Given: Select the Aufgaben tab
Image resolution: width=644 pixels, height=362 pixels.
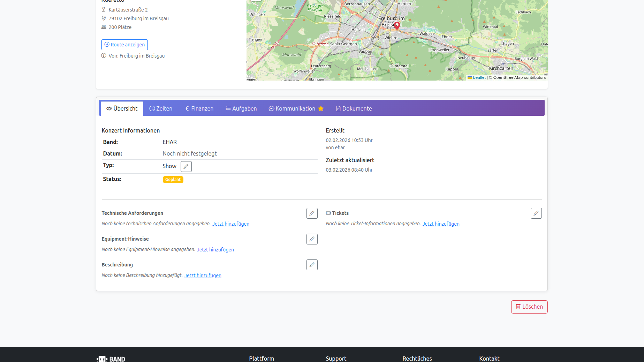Looking at the screenshot, I should click(241, 109).
